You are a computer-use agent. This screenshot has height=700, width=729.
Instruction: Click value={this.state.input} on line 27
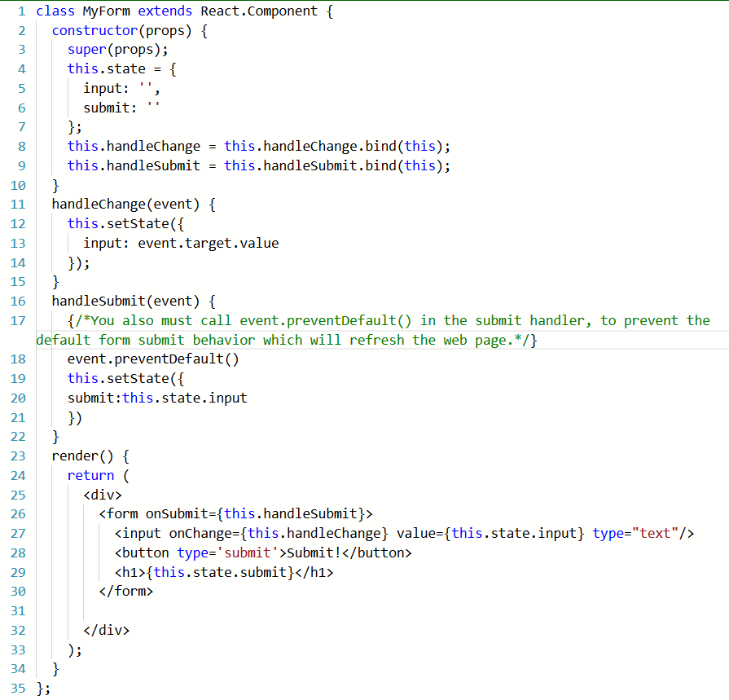[490, 534]
